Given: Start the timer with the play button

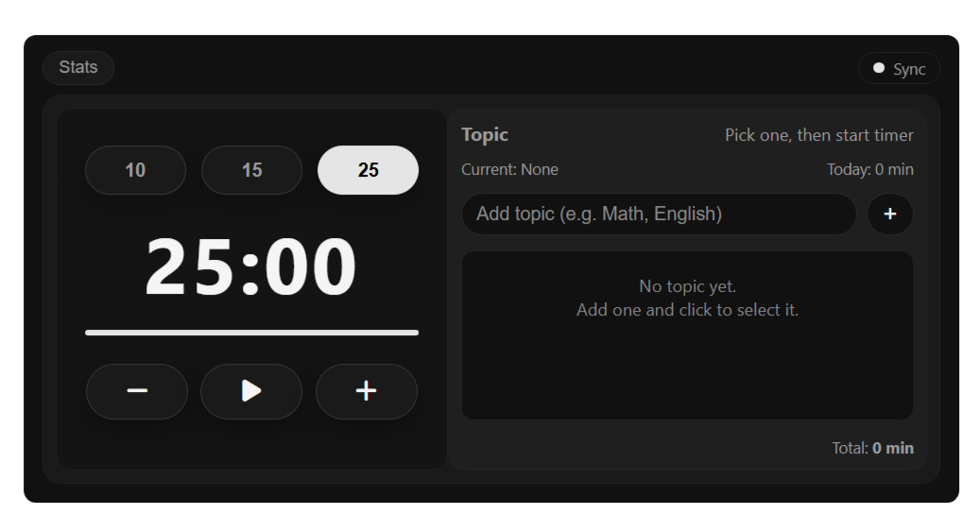Looking at the screenshot, I should (251, 391).
